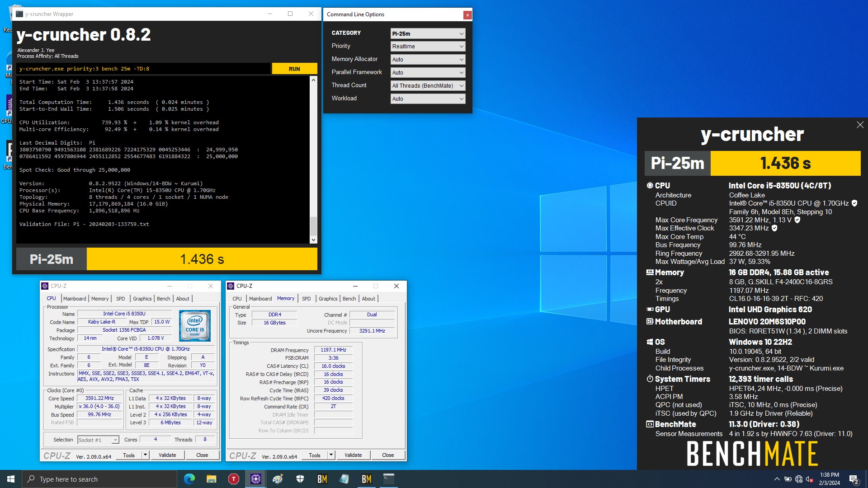
Task: Open the Parallel Framework dropdown
Action: click(428, 72)
